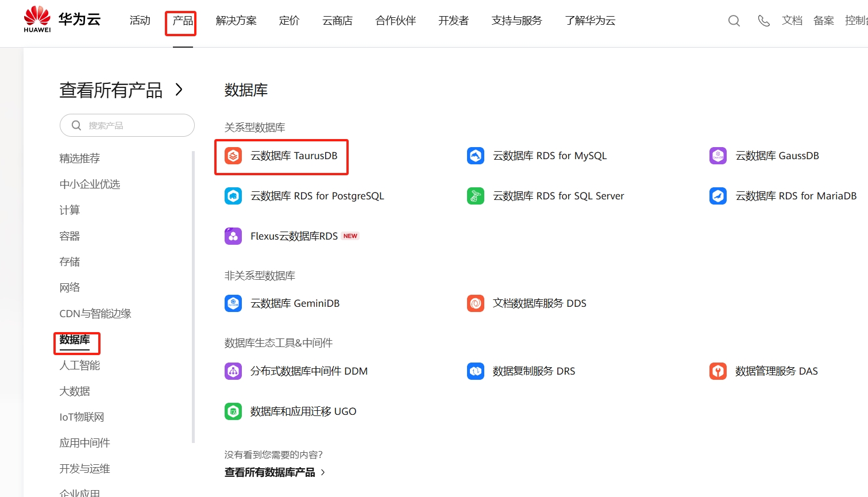Select 计算 category

click(70, 210)
